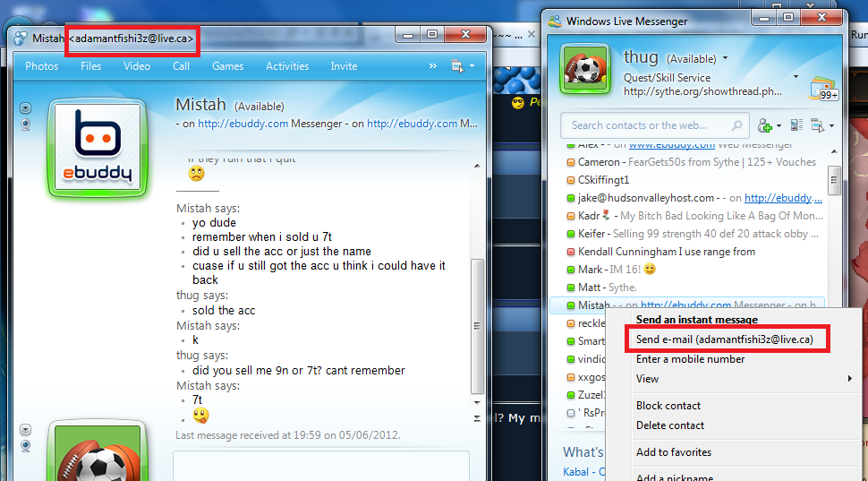Click the contact list scrollbar thumb
This screenshot has width=868, height=481.
tap(834, 179)
